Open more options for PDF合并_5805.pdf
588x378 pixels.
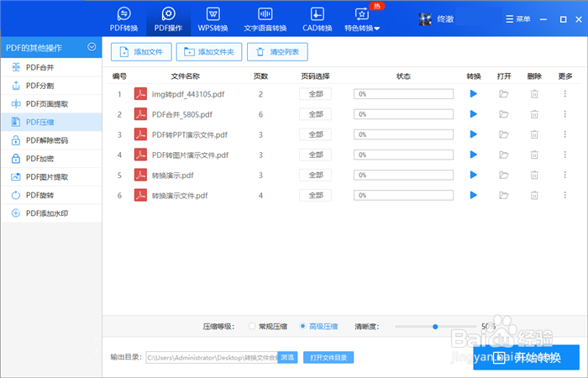click(565, 114)
